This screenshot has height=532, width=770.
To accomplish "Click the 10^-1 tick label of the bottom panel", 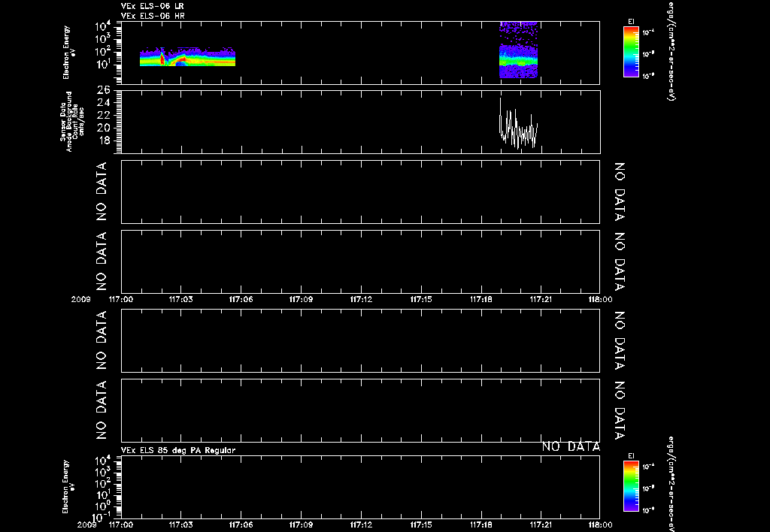I will [102, 517].
